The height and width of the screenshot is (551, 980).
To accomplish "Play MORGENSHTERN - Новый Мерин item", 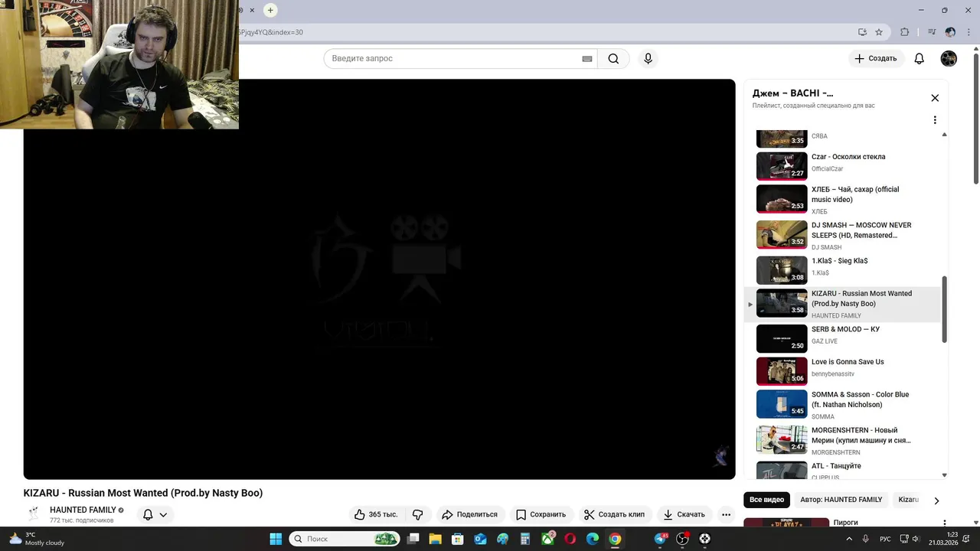I will click(x=842, y=441).
